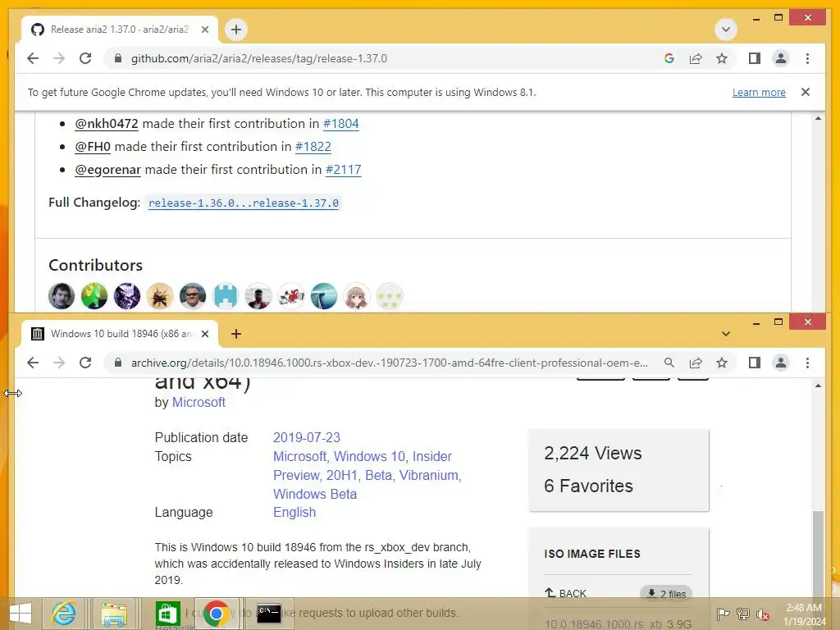Open Chrome menu in GitHub window
Image resolution: width=840 pixels, height=630 pixels.
coord(807,58)
